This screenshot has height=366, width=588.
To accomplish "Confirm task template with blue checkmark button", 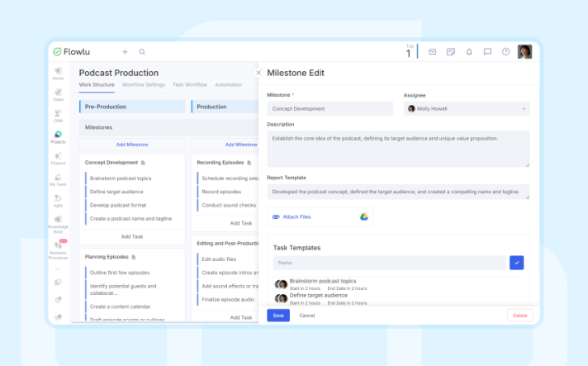I will (x=516, y=263).
